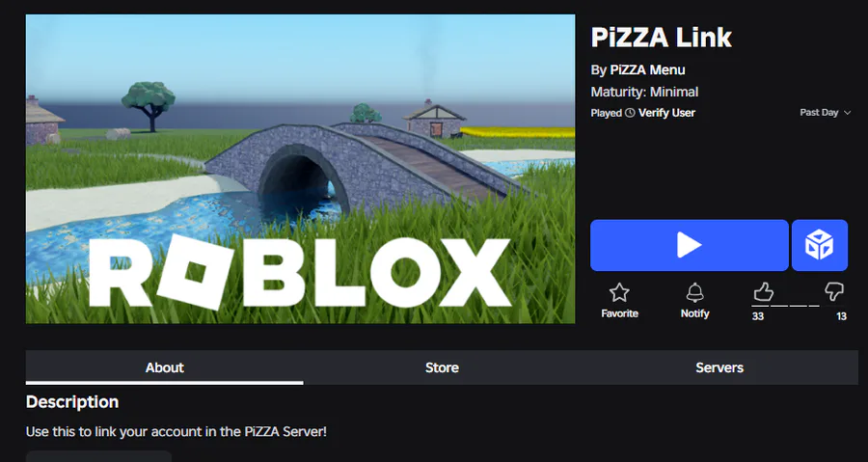Select the About tab
868x462 pixels.
pyautogui.click(x=164, y=367)
